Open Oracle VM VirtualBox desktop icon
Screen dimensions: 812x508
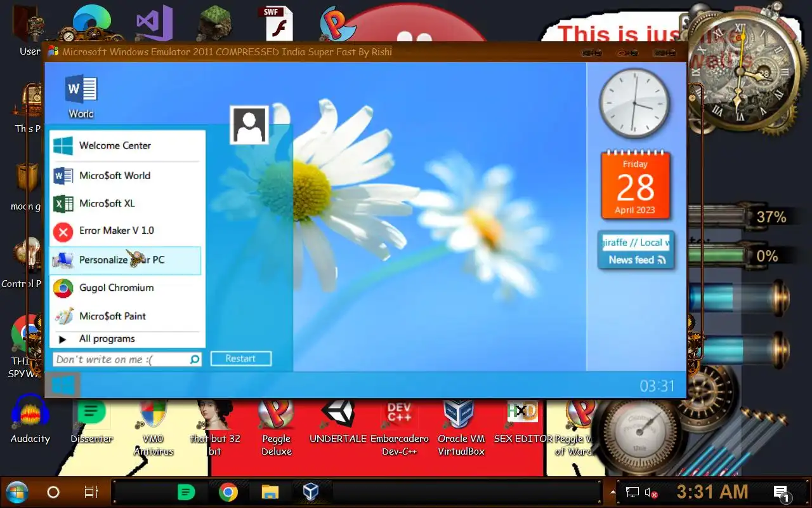point(461,427)
